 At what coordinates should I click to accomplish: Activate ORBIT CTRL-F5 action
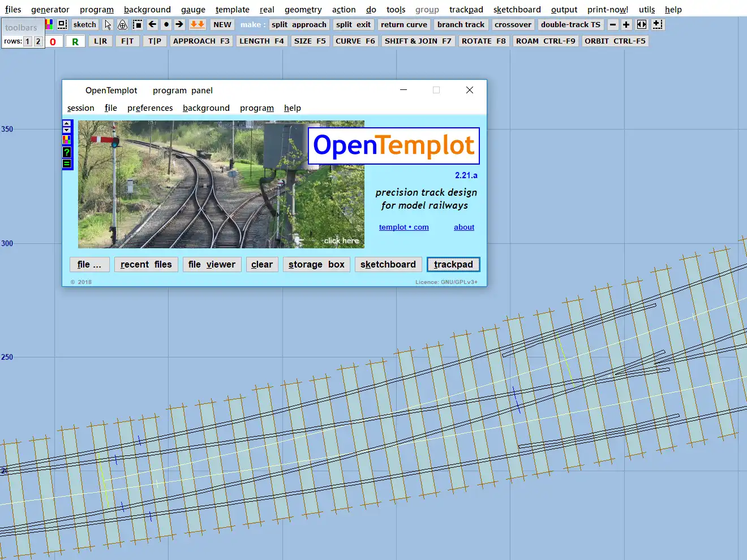point(615,41)
